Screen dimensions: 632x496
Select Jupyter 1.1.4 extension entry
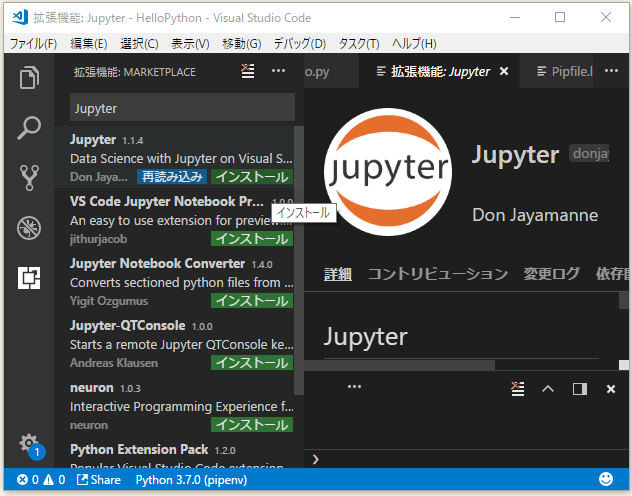tap(174, 158)
